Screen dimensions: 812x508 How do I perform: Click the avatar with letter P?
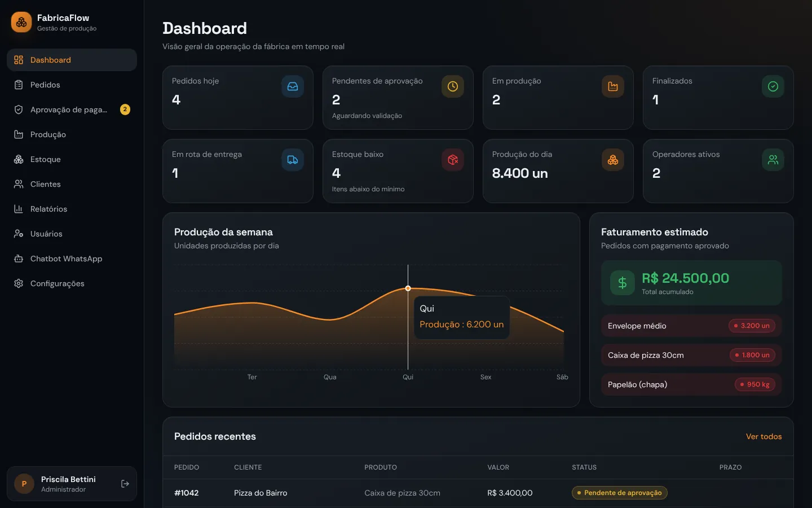tap(24, 484)
